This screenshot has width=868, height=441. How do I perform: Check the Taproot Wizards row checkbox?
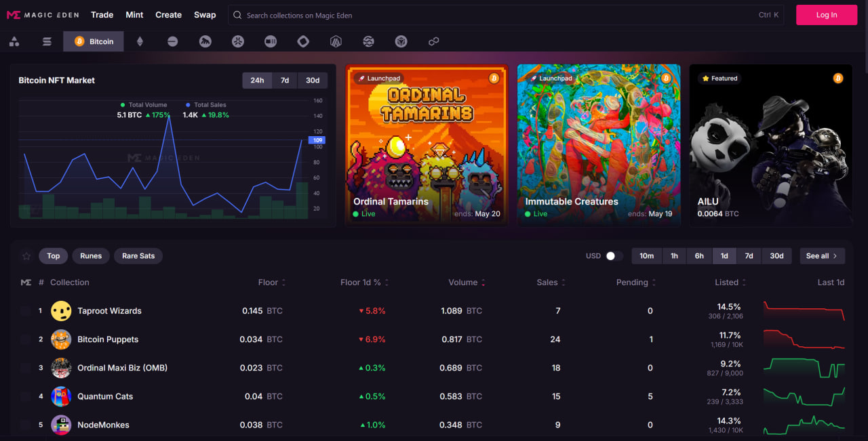tap(25, 311)
